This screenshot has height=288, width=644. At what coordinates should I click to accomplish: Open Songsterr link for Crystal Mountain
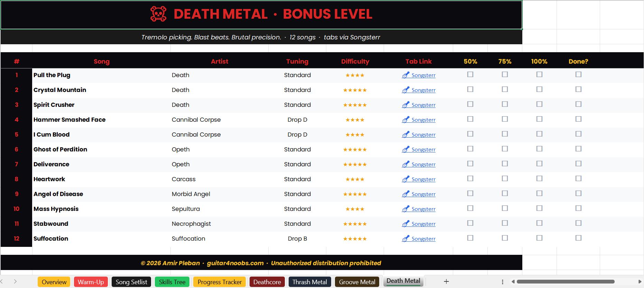tap(423, 90)
